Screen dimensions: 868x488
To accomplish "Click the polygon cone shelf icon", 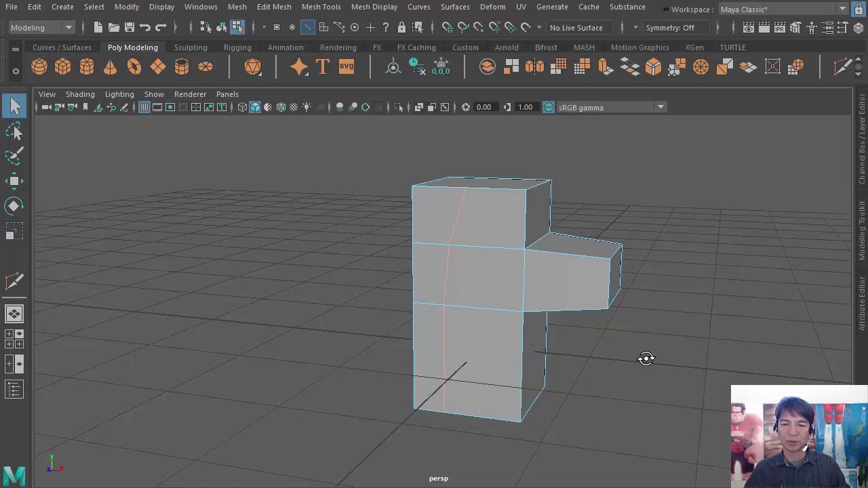I will pos(110,66).
